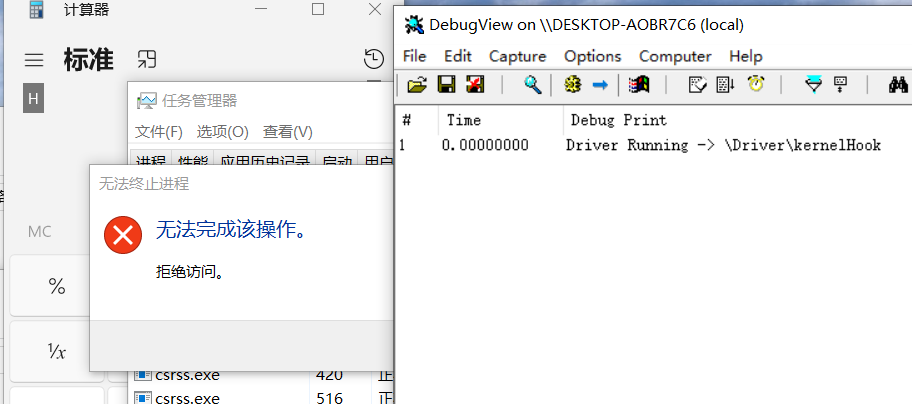Viewport: 912px width, 404px height.
Task: Open the Computer menu in DebugView
Action: click(x=675, y=56)
